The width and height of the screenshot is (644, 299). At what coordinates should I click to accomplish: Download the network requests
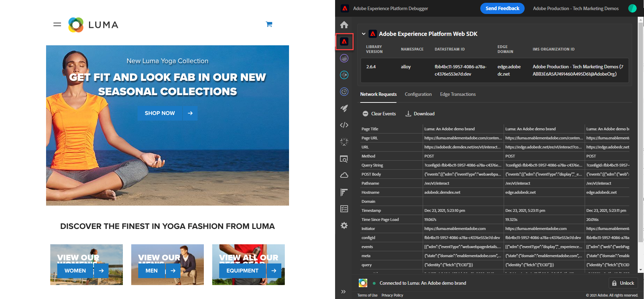point(420,114)
